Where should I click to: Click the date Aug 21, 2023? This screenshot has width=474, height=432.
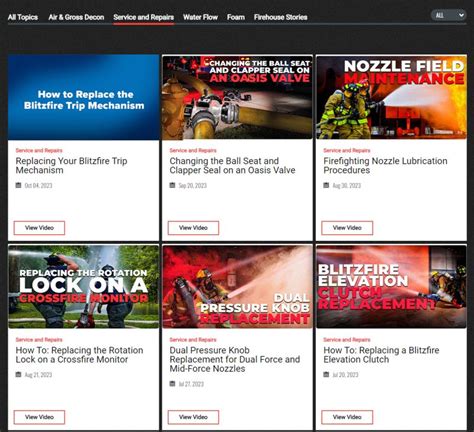[x=38, y=375]
